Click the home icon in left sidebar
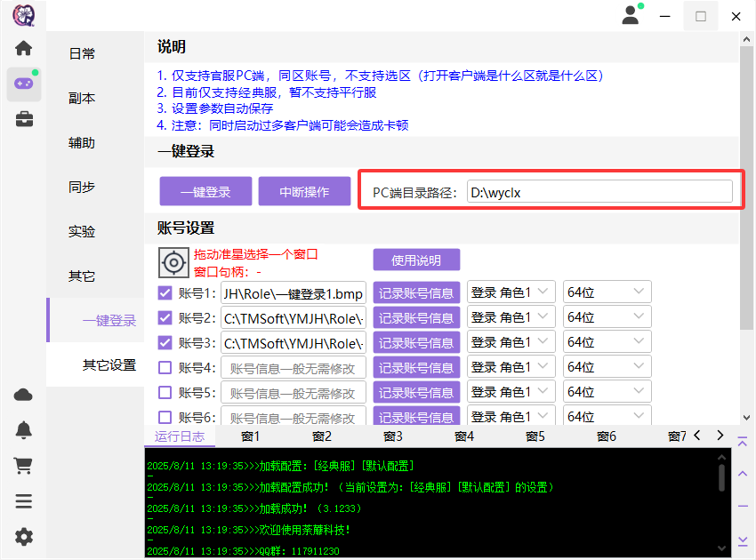 (23, 49)
